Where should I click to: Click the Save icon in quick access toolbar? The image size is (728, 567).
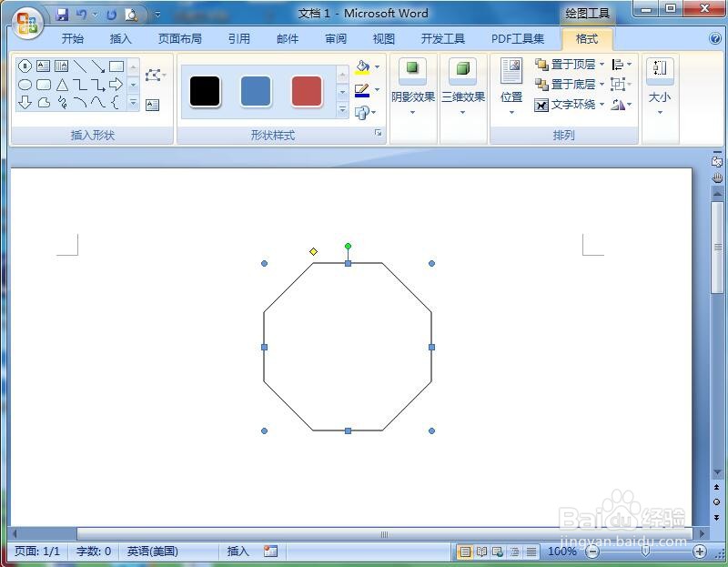62,15
